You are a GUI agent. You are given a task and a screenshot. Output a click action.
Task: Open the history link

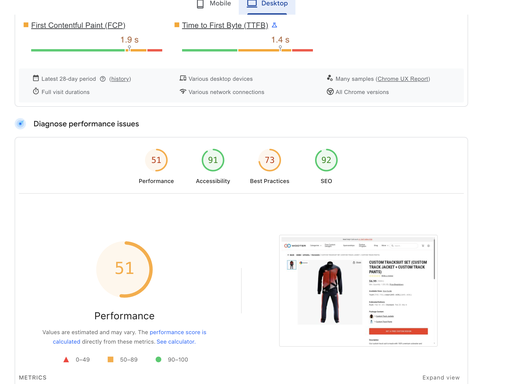pos(120,79)
